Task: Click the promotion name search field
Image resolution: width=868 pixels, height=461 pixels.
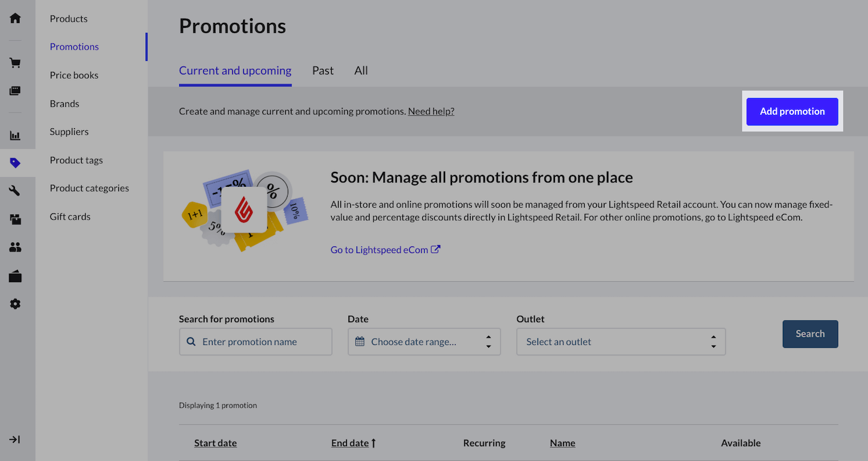Action: [255, 342]
